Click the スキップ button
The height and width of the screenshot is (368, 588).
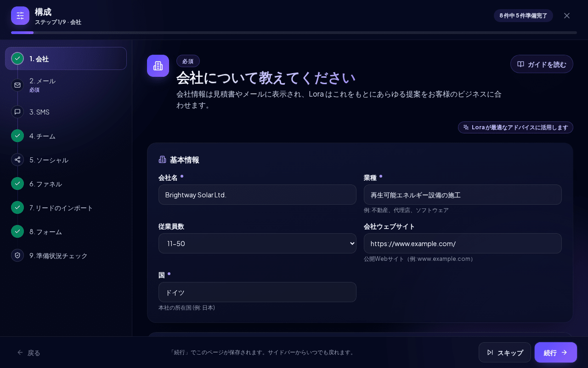[505, 352]
